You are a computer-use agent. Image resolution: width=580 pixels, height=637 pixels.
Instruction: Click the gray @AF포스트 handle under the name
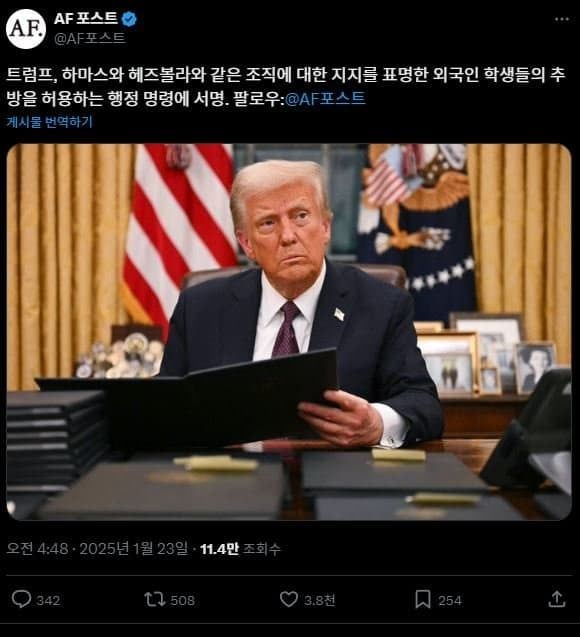tap(90, 38)
